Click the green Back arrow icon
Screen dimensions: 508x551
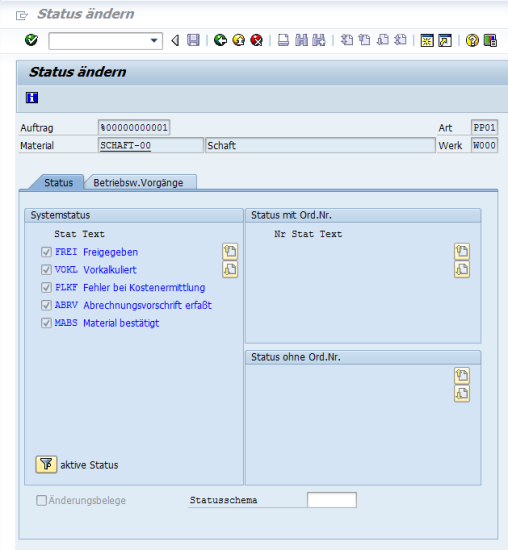coord(221,40)
